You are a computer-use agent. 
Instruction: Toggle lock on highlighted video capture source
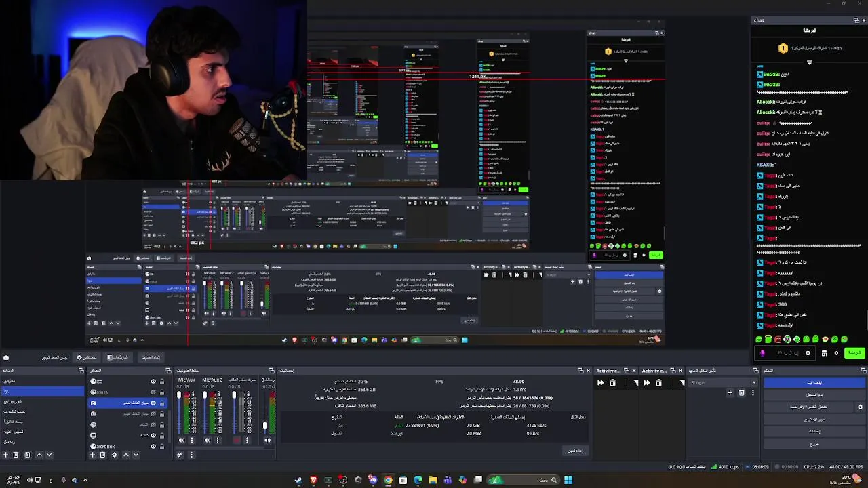point(162,403)
